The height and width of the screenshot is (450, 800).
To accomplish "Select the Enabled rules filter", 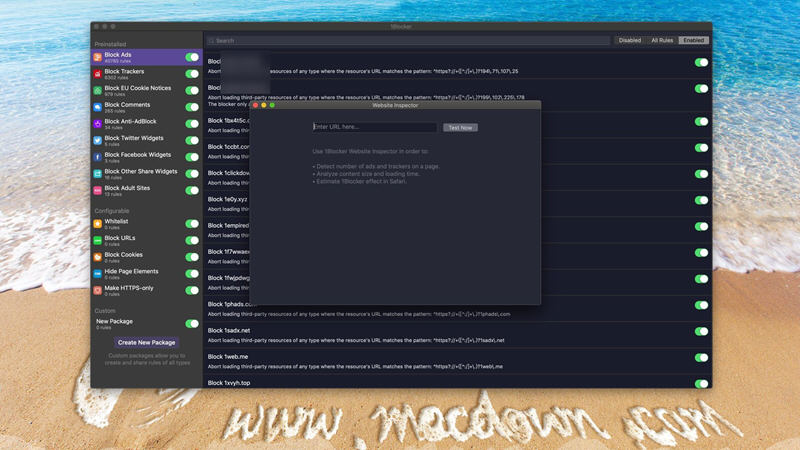I will click(693, 40).
